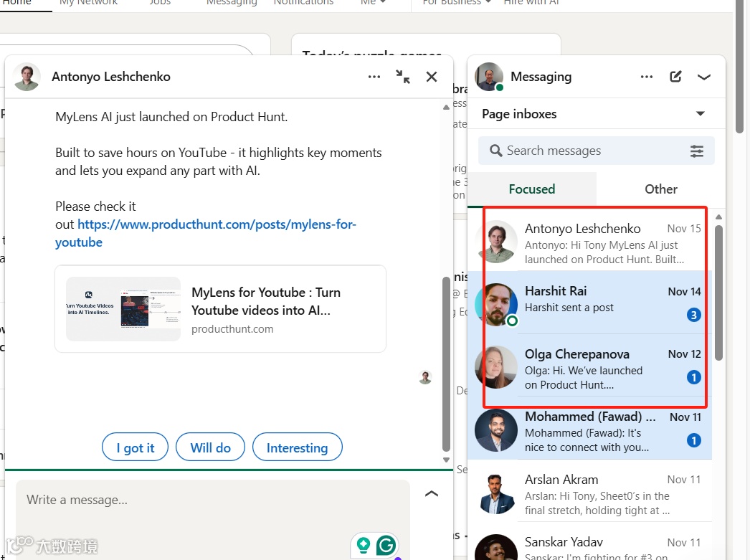This screenshot has height=560, width=750.
Task: Go to My Network in top nav
Action: 88,3
